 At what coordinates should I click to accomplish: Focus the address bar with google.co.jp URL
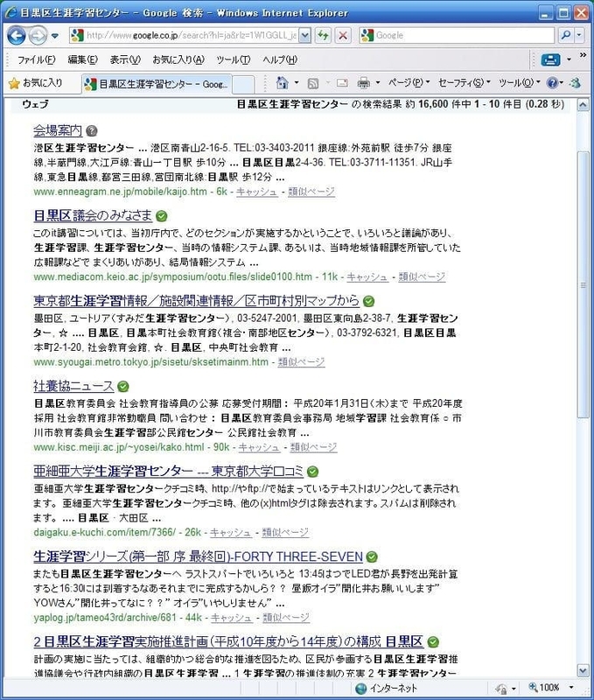[185, 35]
